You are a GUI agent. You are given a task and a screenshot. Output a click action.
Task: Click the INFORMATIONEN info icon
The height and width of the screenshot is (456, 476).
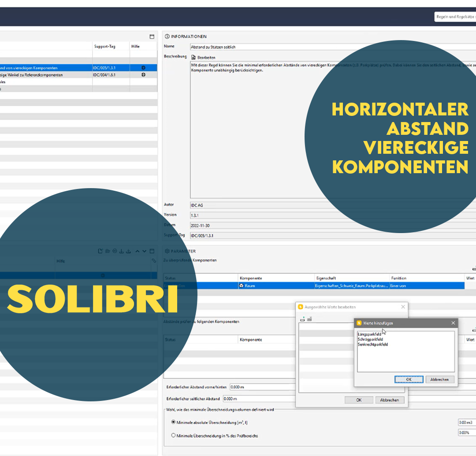[x=167, y=37]
